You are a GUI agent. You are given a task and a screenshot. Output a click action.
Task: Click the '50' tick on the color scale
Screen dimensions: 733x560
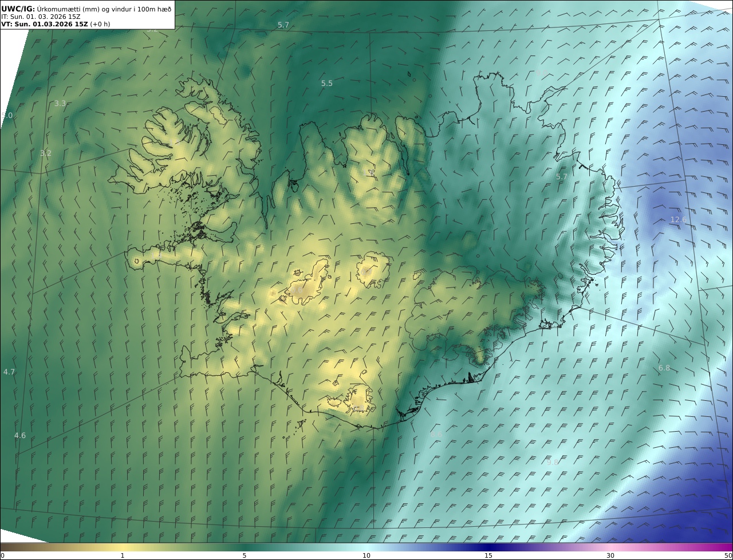click(728, 555)
